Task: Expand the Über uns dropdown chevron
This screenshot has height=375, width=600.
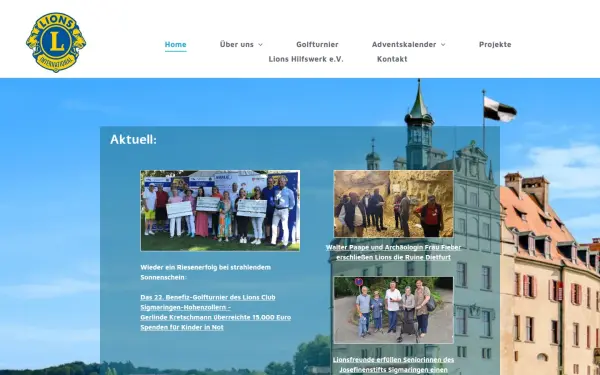Action: (261, 45)
